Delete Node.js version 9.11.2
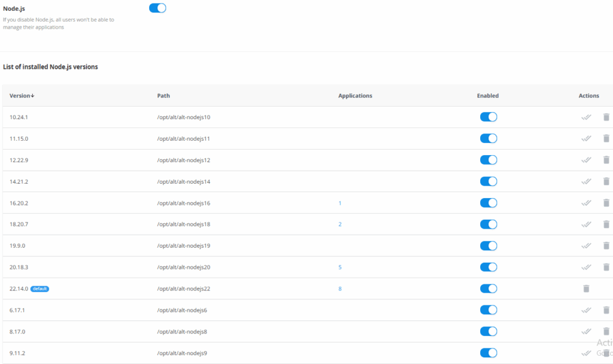 [x=606, y=353]
